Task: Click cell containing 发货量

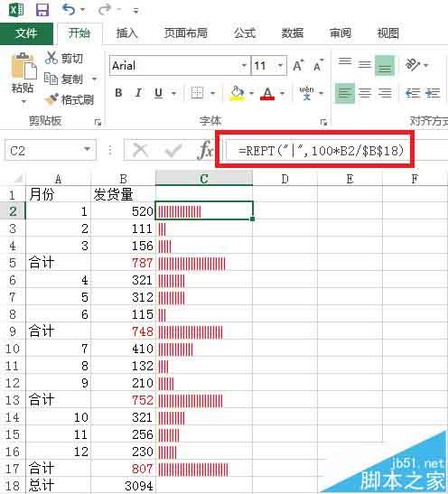Action: click(x=123, y=194)
